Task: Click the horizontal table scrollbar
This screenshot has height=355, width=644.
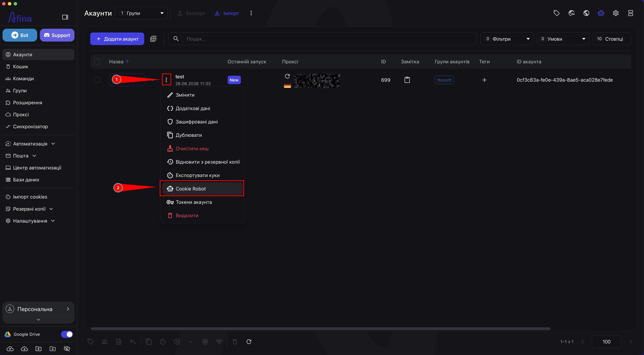Action: pyautogui.click(x=320, y=328)
